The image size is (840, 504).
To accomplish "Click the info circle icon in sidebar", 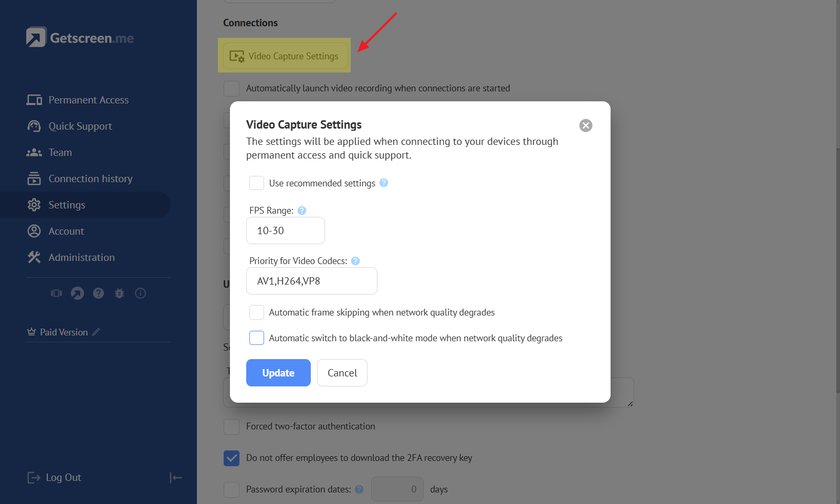I will (x=140, y=293).
